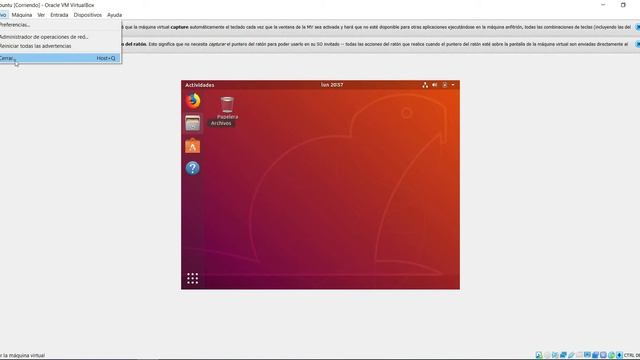This screenshot has width=640, height=360.
Task: Click shared folders indicator in status bar
Action: (579, 355)
